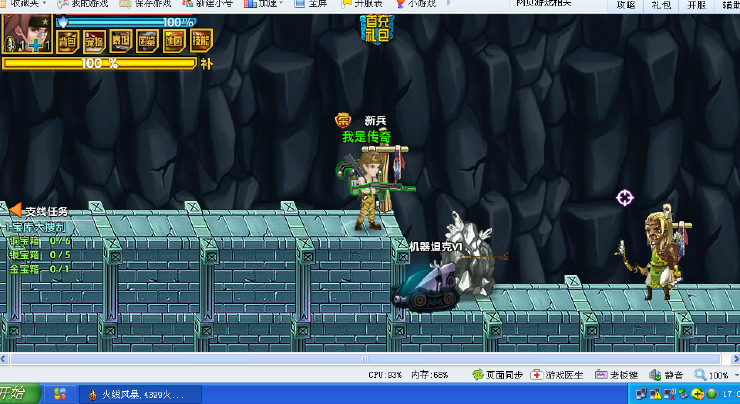Screen dimensions: 740x404
Task: Click the yellow ammo bar at 100 %
Action: tap(99, 63)
